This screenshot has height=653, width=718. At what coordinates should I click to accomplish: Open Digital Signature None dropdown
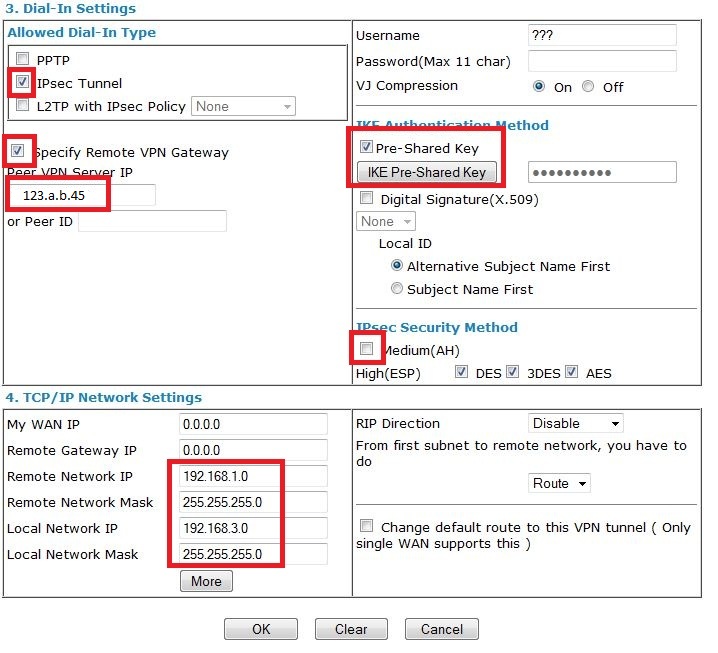pyautogui.click(x=385, y=221)
